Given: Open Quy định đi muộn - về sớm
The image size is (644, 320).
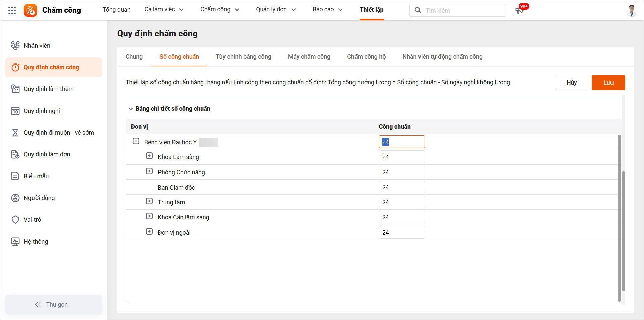Looking at the screenshot, I should [x=59, y=133].
